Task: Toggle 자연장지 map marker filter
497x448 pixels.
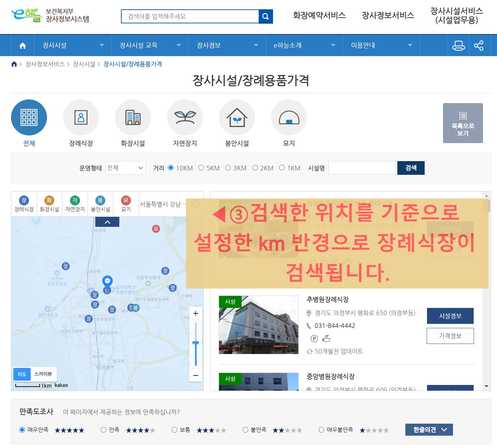Action: click(x=75, y=204)
